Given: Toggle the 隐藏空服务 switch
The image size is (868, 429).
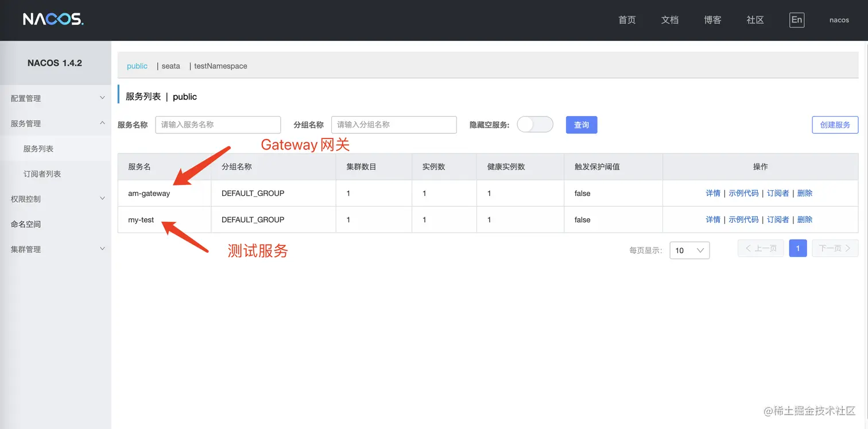Looking at the screenshot, I should pyautogui.click(x=535, y=125).
